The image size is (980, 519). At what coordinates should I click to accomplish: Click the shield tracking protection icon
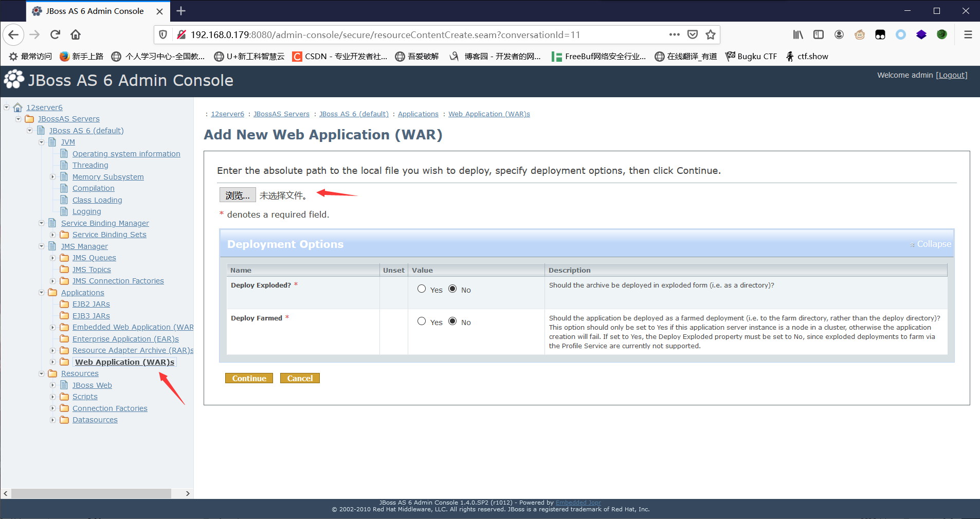pyautogui.click(x=163, y=34)
